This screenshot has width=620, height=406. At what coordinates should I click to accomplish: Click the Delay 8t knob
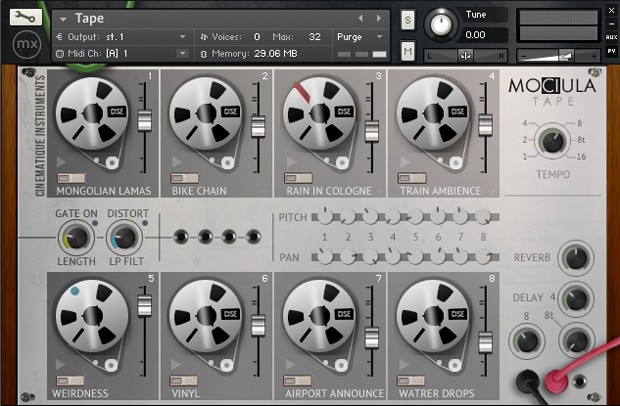(576, 341)
